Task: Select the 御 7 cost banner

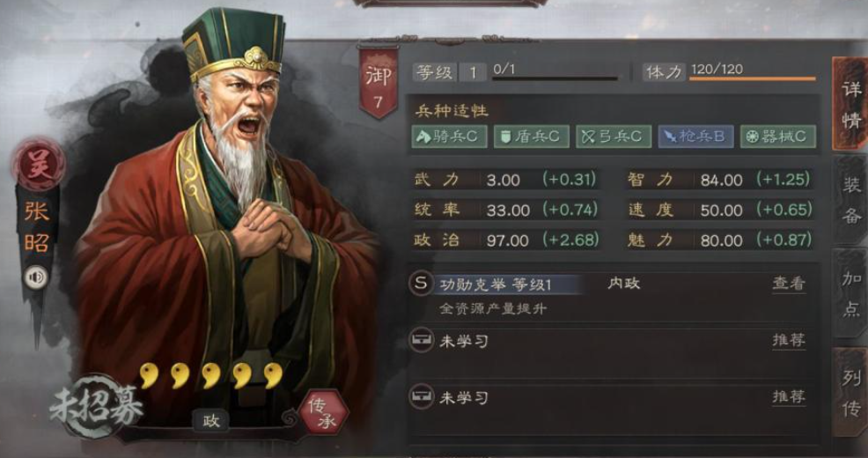Action: point(378,82)
